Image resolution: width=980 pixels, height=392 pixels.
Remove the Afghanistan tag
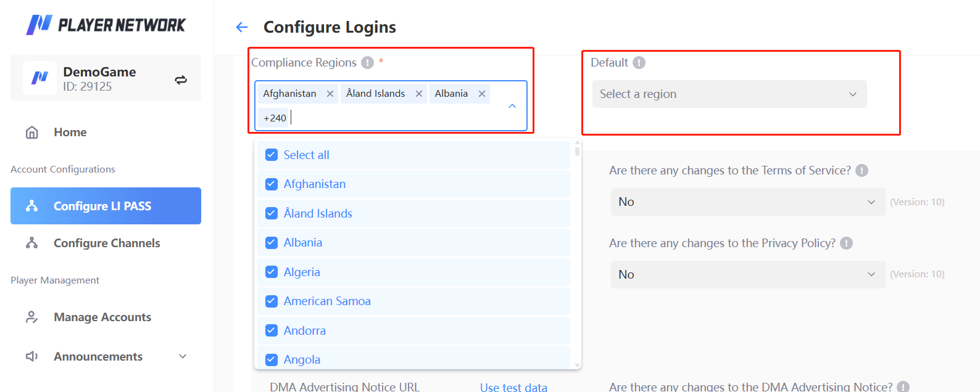point(330,94)
